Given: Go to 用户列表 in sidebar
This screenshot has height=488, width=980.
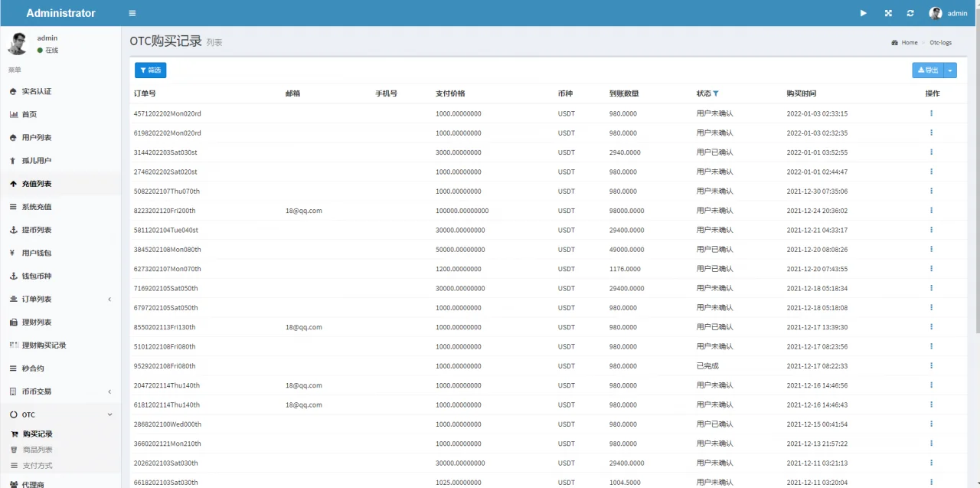Looking at the screenshot, I should click(37, 138).
